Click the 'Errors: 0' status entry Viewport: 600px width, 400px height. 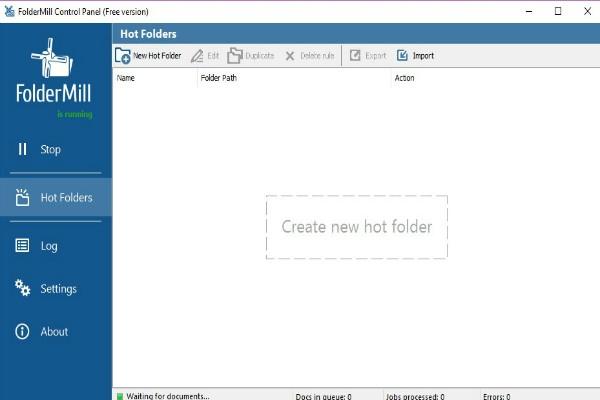(497, 397)
